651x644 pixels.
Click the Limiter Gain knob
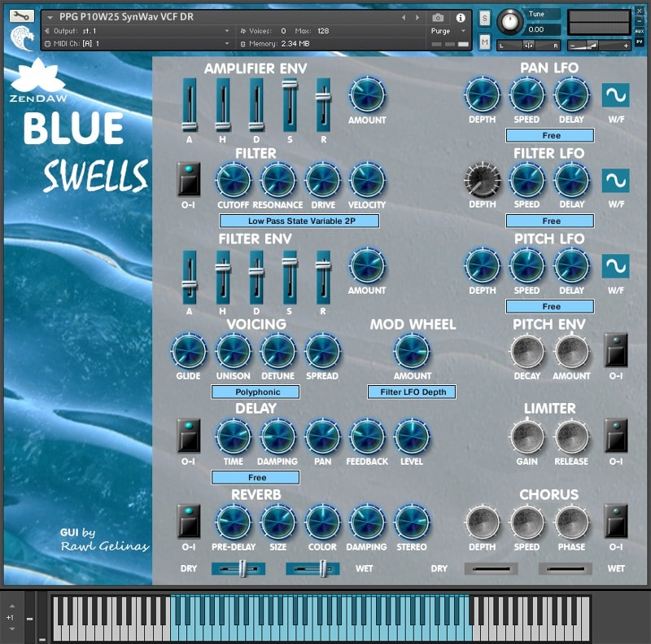coord(526,437)
